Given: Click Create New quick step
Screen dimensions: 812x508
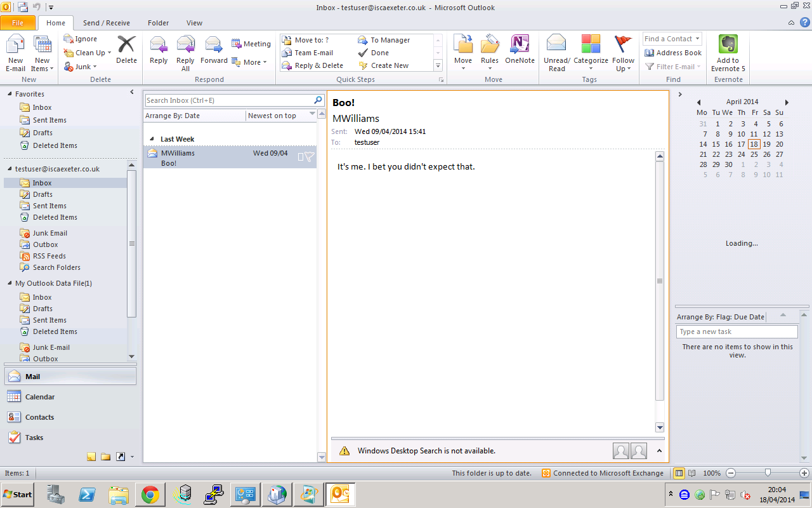Looking at the screenshot, I should [x=384, y=65].
